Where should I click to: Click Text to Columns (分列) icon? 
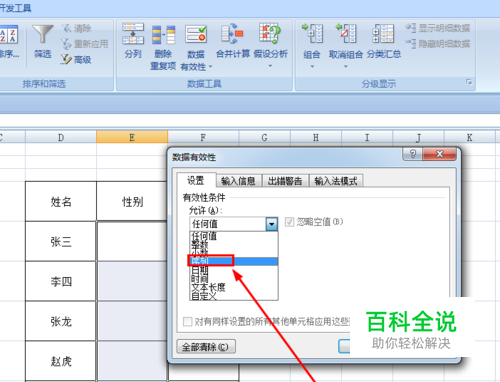[x=133, y=34]
